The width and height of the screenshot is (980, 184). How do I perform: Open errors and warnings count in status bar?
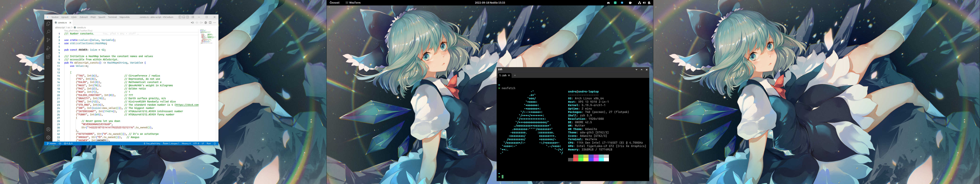68,144
